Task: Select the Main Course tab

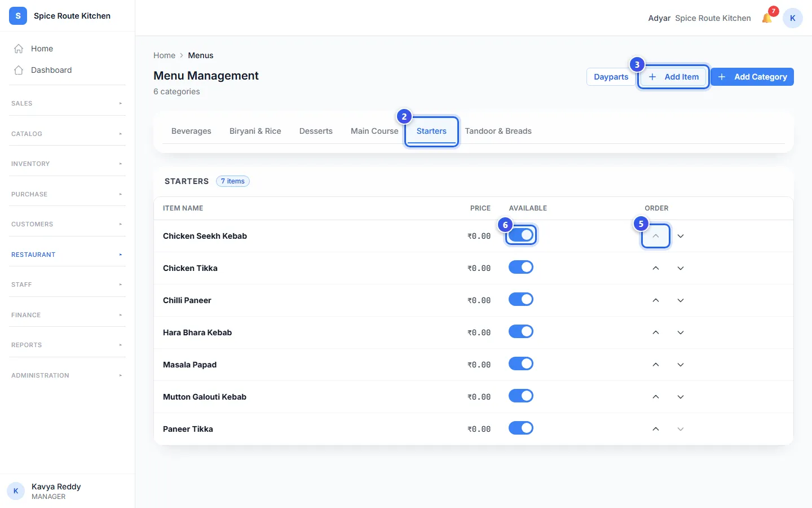Action: tap(374, 131)
